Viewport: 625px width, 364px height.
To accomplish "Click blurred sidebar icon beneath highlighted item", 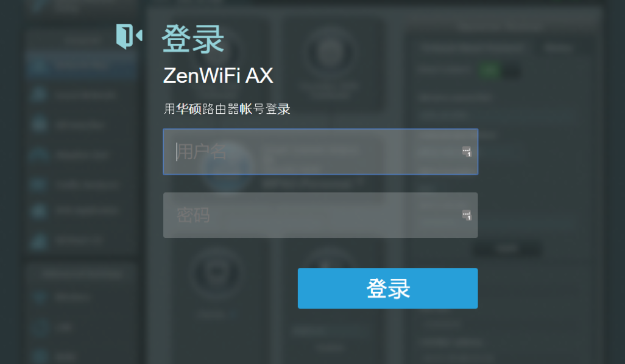I will point(38,95).
